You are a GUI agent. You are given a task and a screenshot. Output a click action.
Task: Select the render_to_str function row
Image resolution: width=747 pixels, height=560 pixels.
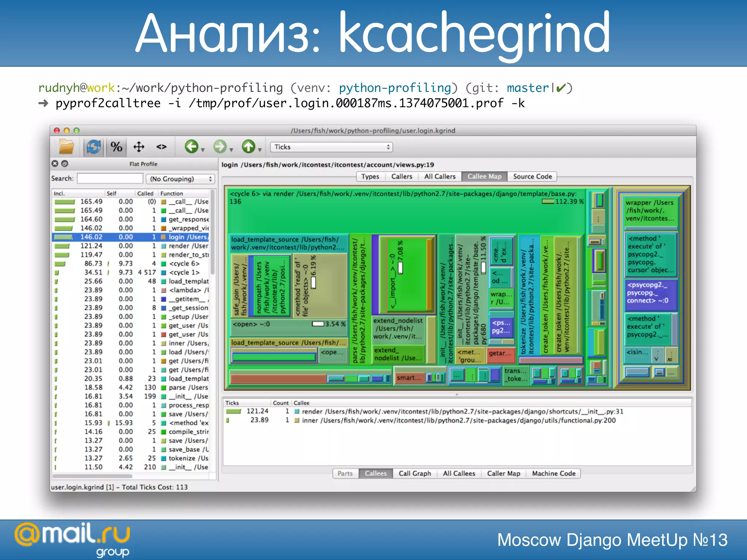pyautogui.click(x=131, y=254)
